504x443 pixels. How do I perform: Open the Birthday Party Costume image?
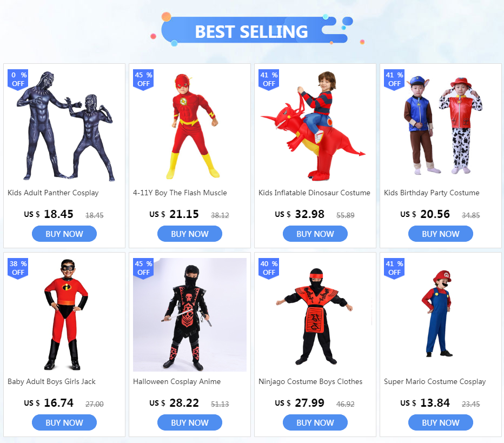pyautogui.click(x=440, y=126)
